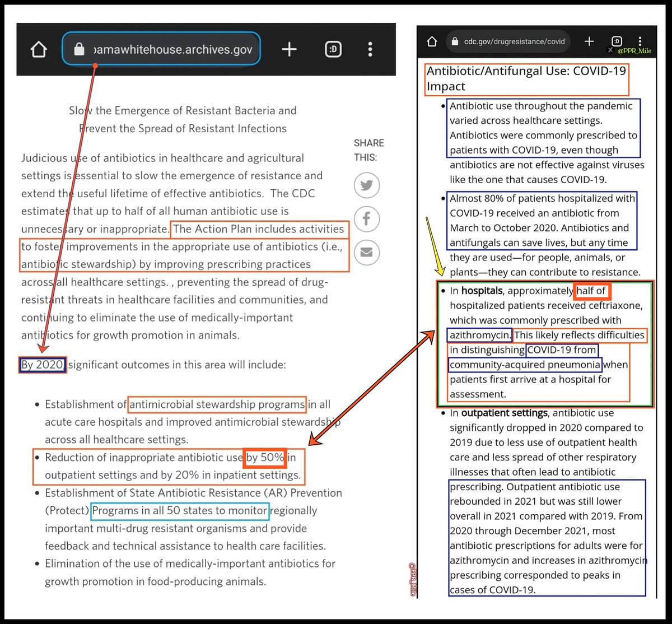Click the text 'Programs in all 50 states to monitor'

(180, 510)
